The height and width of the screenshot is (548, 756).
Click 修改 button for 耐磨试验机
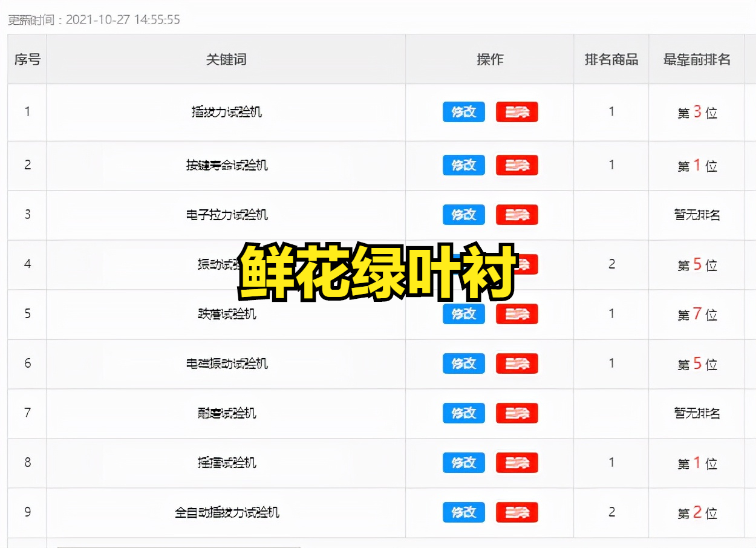tap(463, 414)
